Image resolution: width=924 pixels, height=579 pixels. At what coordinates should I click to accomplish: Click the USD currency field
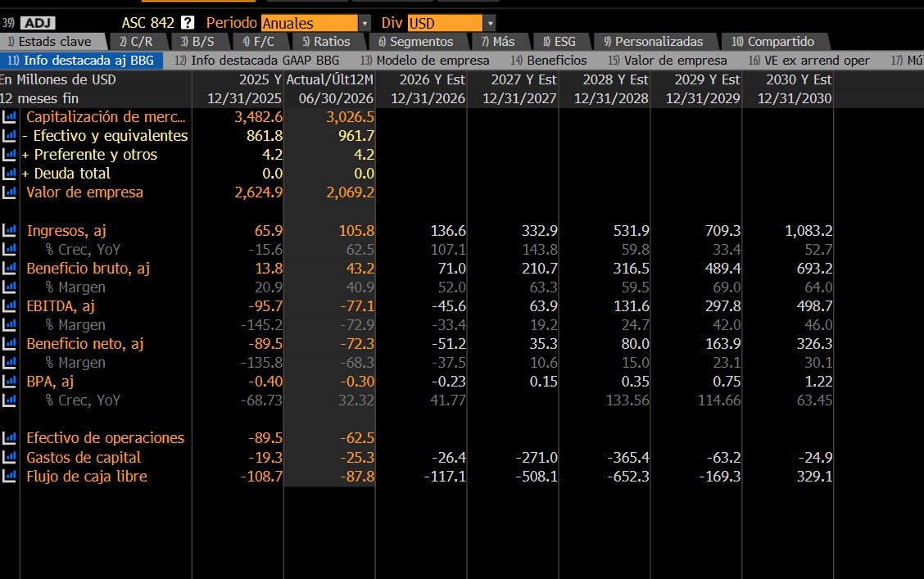(x=445, y=23)
